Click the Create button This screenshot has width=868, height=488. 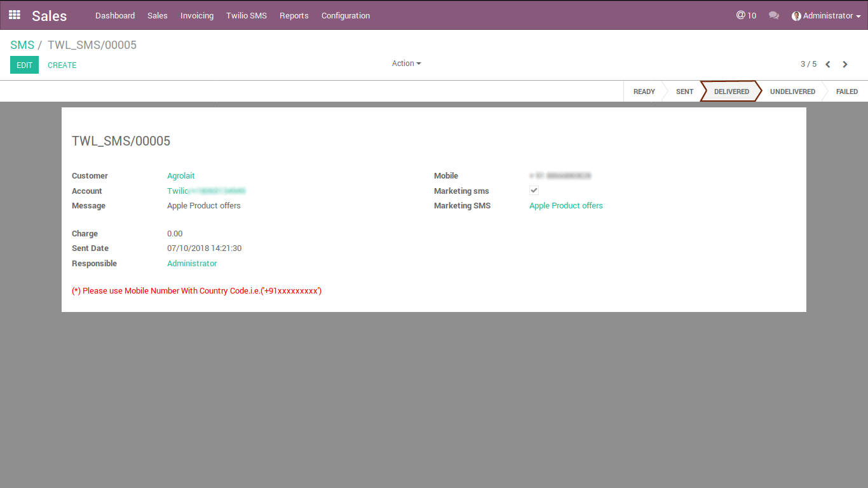[62, 65]
